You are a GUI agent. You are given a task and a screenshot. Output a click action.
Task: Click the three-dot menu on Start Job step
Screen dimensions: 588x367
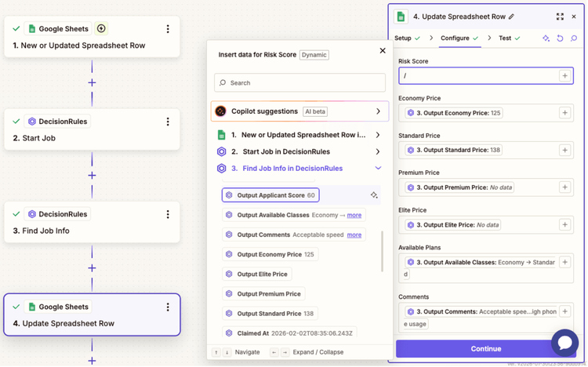(168, 122)
